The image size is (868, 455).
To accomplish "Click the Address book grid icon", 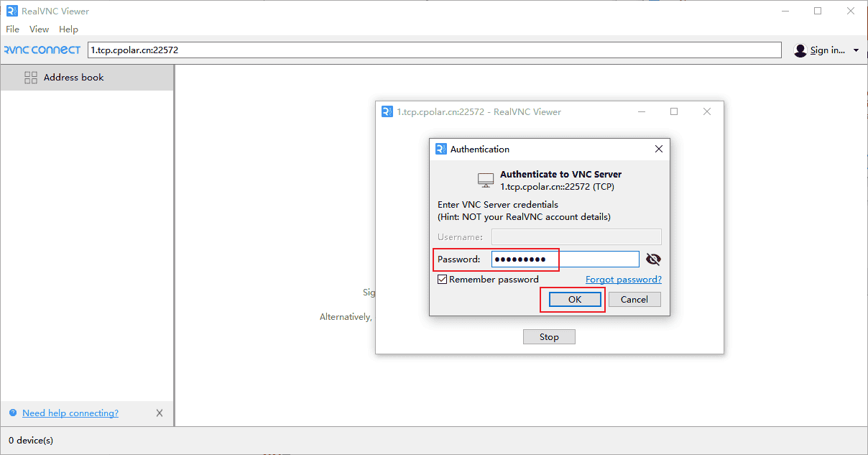I will tap(31, 78).
